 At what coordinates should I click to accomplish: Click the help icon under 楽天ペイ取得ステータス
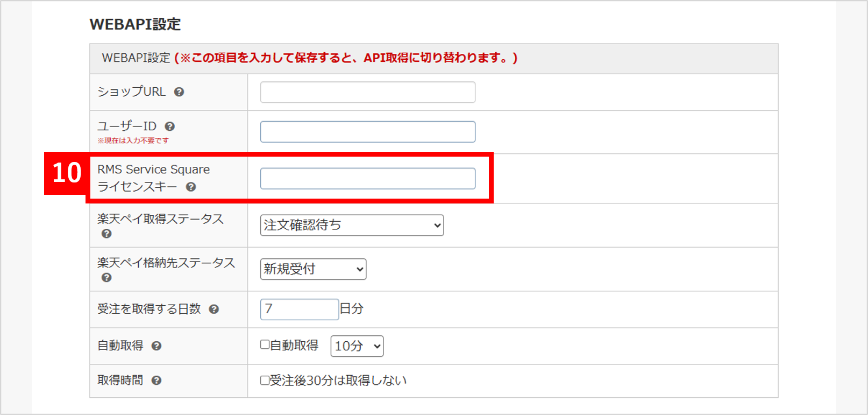(106, 234)
